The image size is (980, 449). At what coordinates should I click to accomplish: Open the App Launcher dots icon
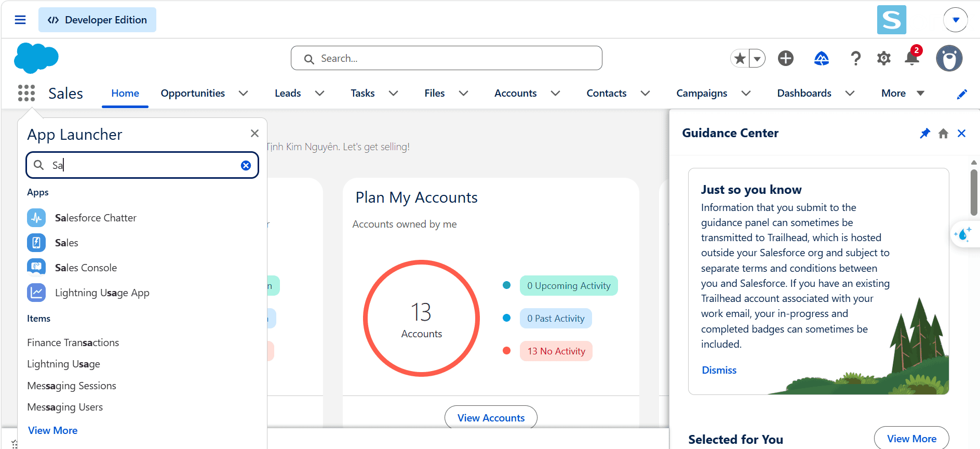(26, 93)
